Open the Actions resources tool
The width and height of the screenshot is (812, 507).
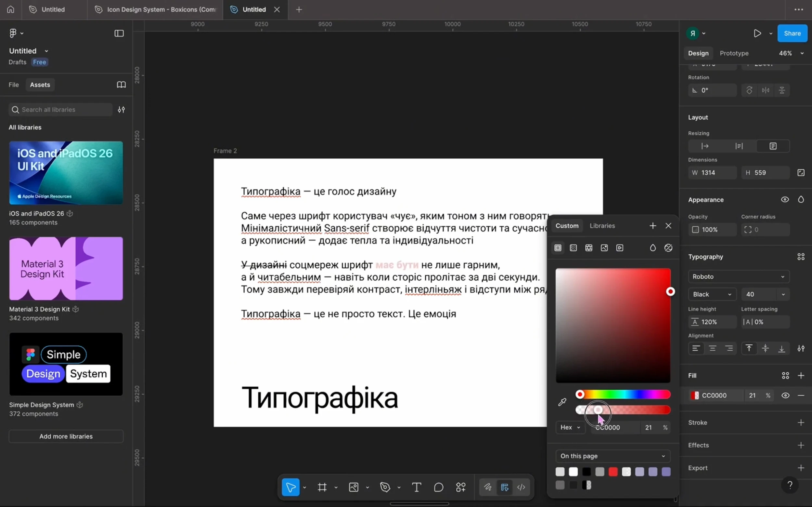click(461, 487)
